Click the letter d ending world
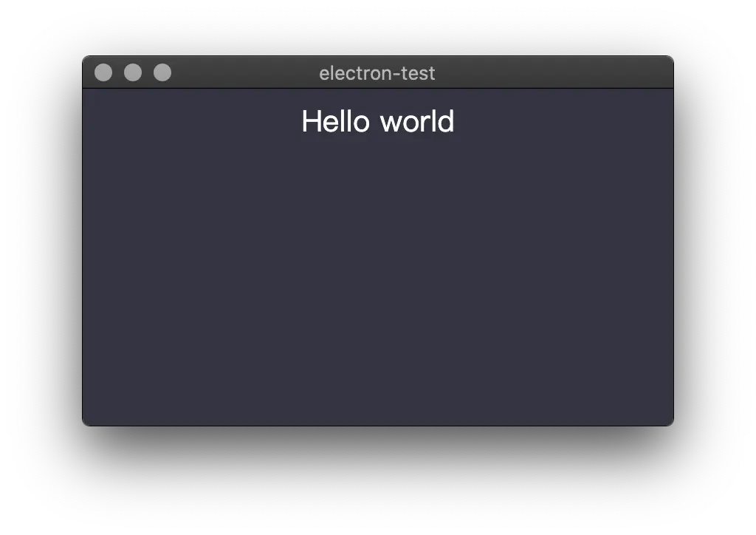Viewport: 756px width, 535px height. coord(446,121)
